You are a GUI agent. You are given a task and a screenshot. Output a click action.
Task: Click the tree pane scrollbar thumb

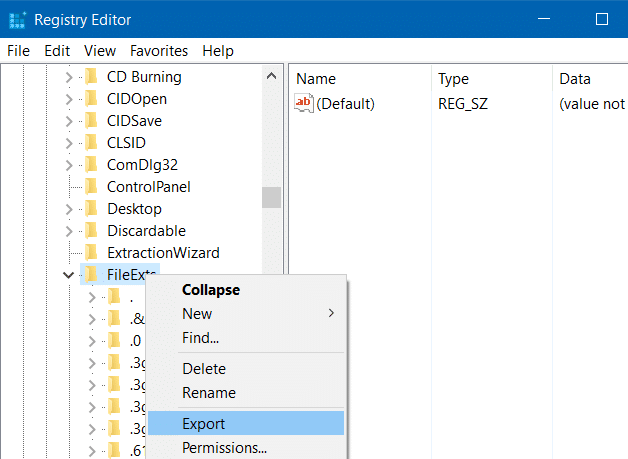coord(272,197)
